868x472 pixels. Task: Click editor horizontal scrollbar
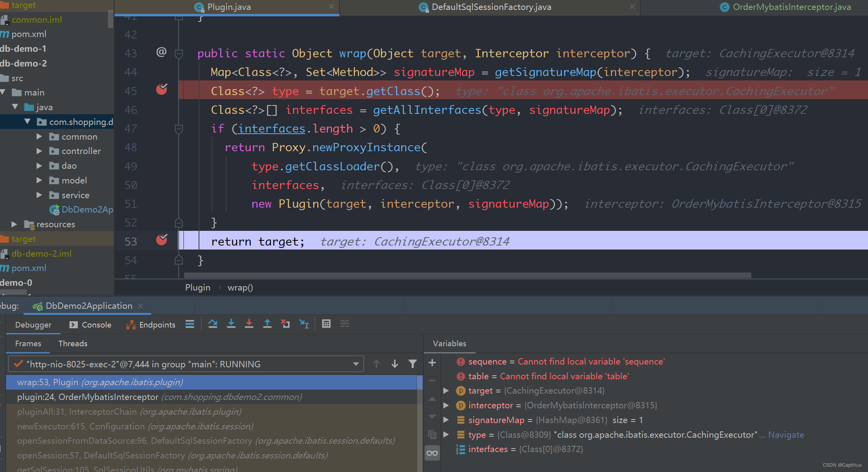468,275
